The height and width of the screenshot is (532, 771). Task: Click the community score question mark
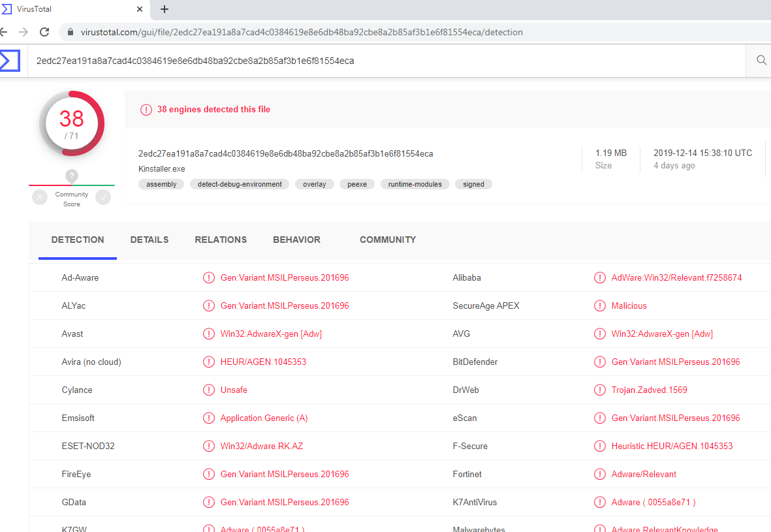[72, 176]
